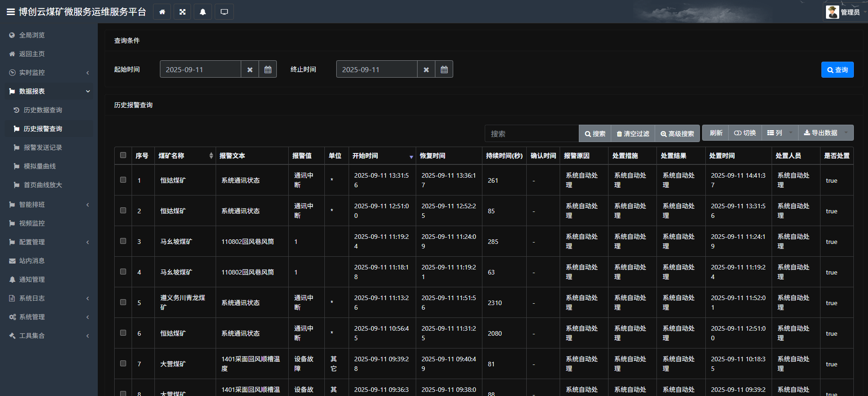Click the 切换 view toggle button
The height and width of the screenshot is (396, 868).
745,133
